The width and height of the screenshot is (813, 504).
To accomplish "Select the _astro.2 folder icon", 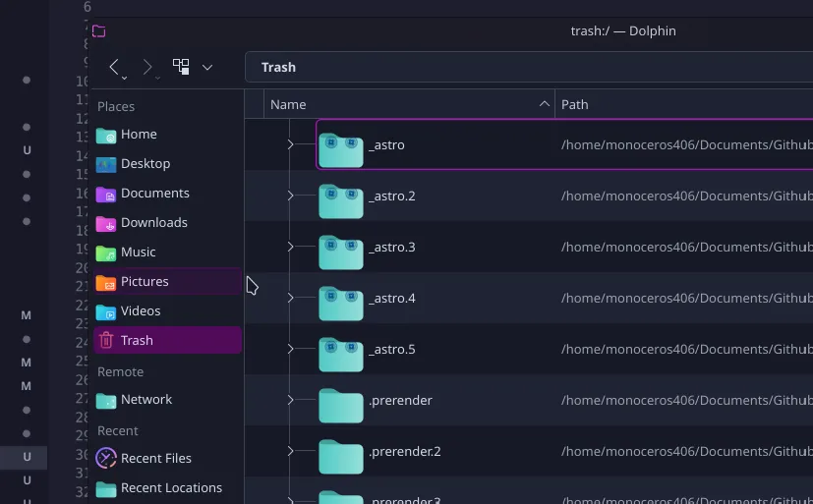I will pos(341,201).
